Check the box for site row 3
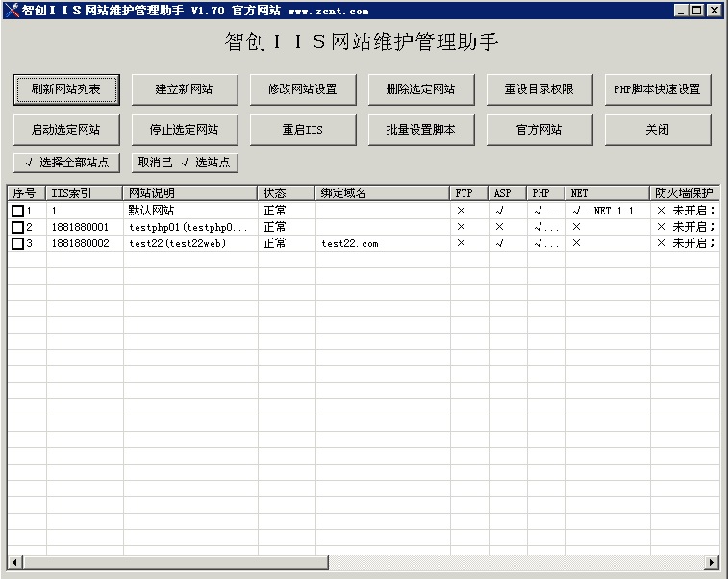Viewport: 728px width, 579px height. (x=17, y=243)
